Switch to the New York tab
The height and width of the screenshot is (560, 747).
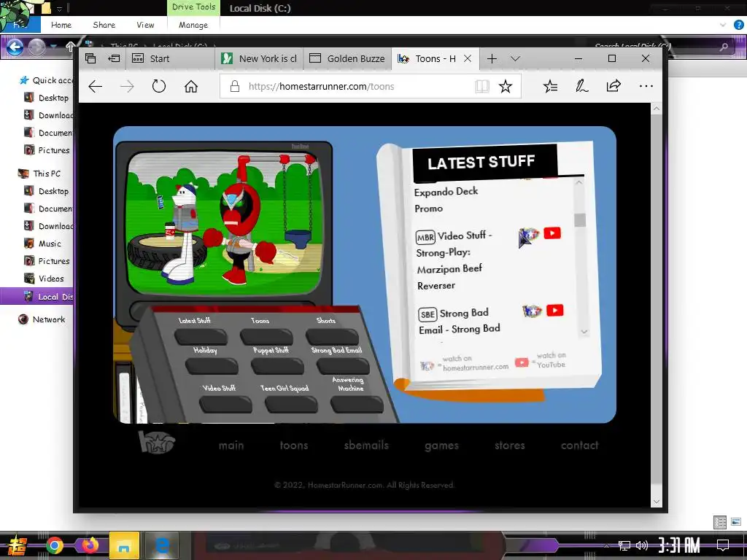point(260,58)
